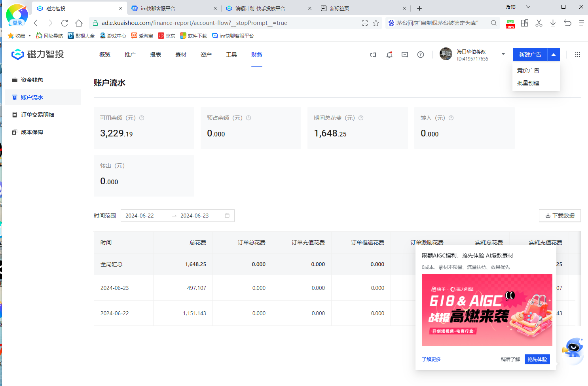
Task: Switch to the 推广 nav tab
Action: (130, 55)
